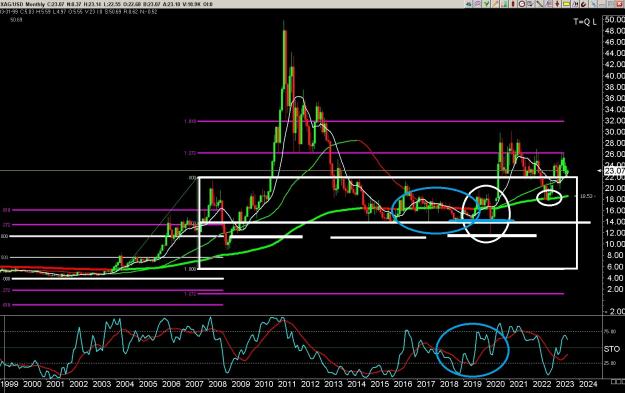Image resolution: width=625 pixels, height=393 pixels.
Task: Click year 2016 on time axis
Action: pos(403,384)
